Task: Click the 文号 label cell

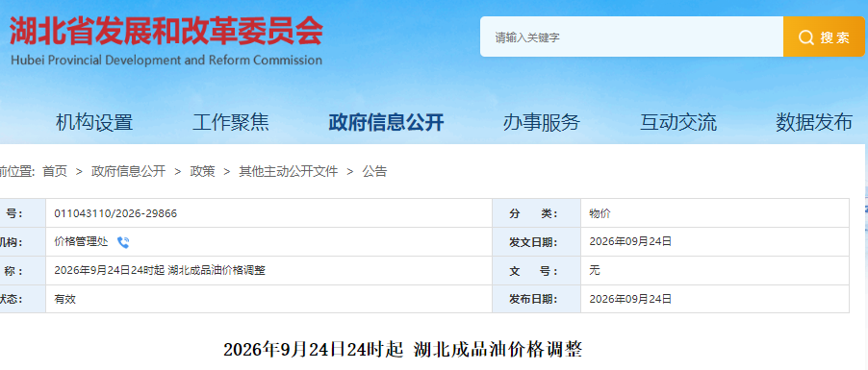Action: point(536,270)
